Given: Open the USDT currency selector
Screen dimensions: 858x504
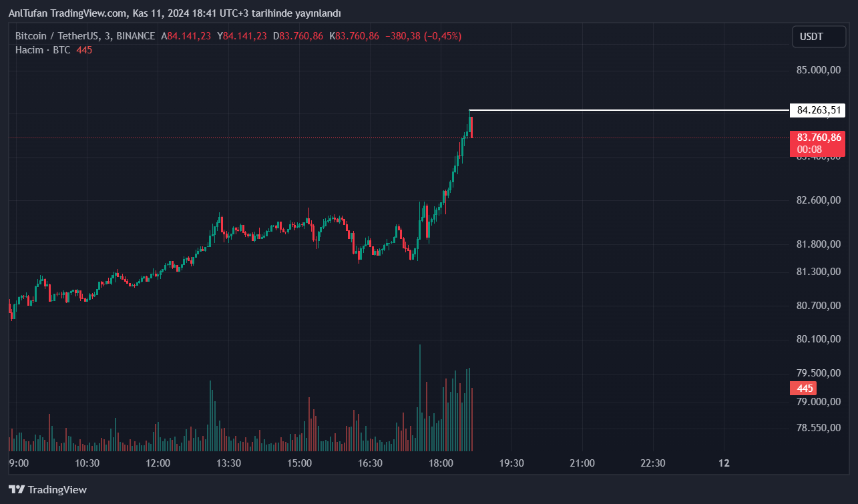Looking at the screenshot, I should coord(811,37).
